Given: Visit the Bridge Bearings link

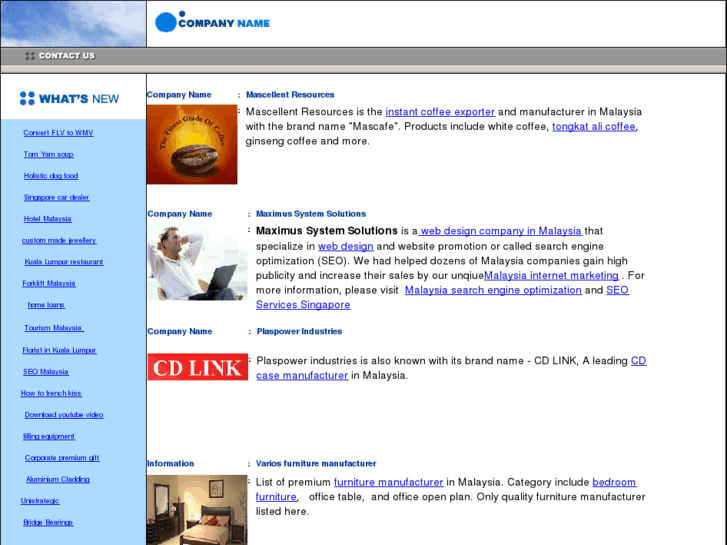Looking at the screenshot, I should click(x=48, y=522).
